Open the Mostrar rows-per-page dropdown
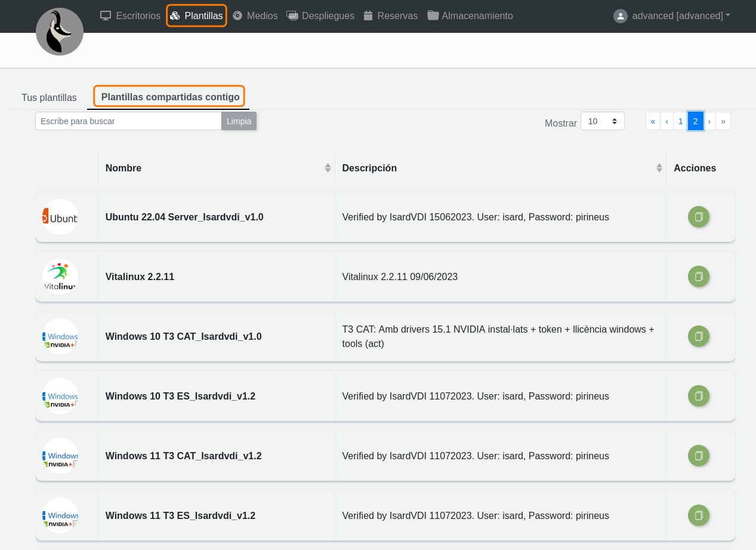This screenshot has width=756, height=550. point(602,121)
